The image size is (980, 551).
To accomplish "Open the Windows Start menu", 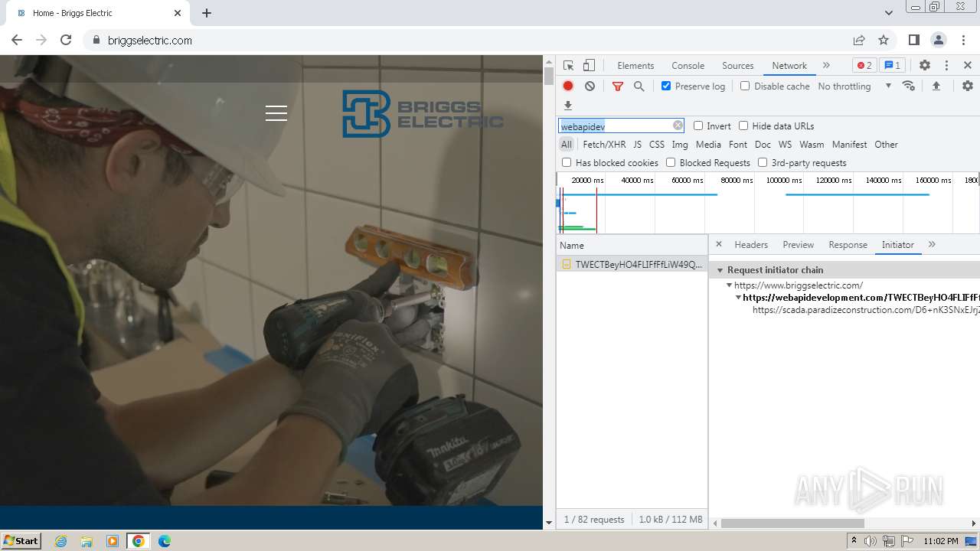I will tap(21, 540).
